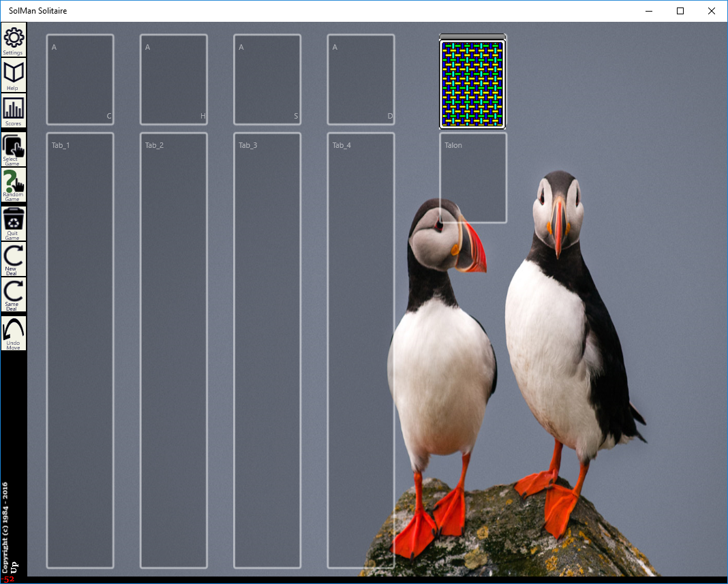Select the Hearts foundation slot
Image resolution: width=728 pixels, height=584 pixels.
(173, 80)
